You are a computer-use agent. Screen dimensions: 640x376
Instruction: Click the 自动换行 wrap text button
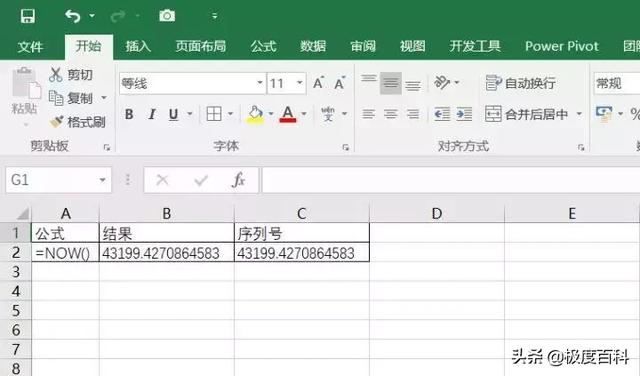pyautogui.click(x=520, y=83)
